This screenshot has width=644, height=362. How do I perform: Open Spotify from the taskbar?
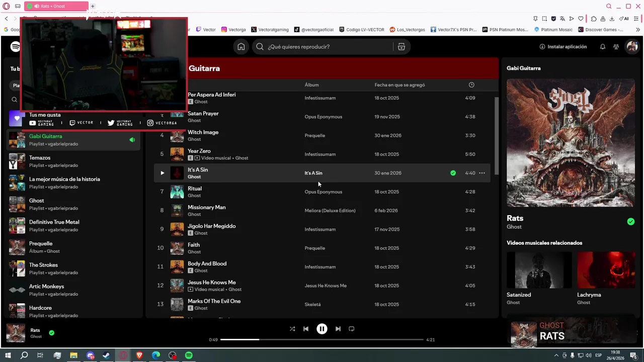(x=189, y=355)
